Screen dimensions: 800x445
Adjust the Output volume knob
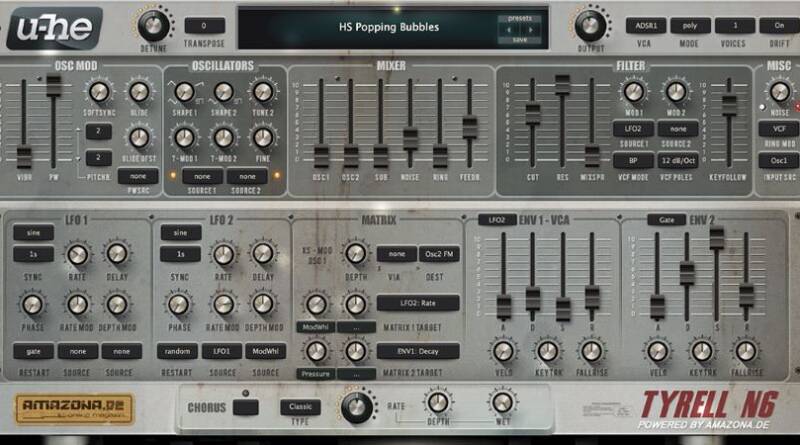[x=590, y=25]
